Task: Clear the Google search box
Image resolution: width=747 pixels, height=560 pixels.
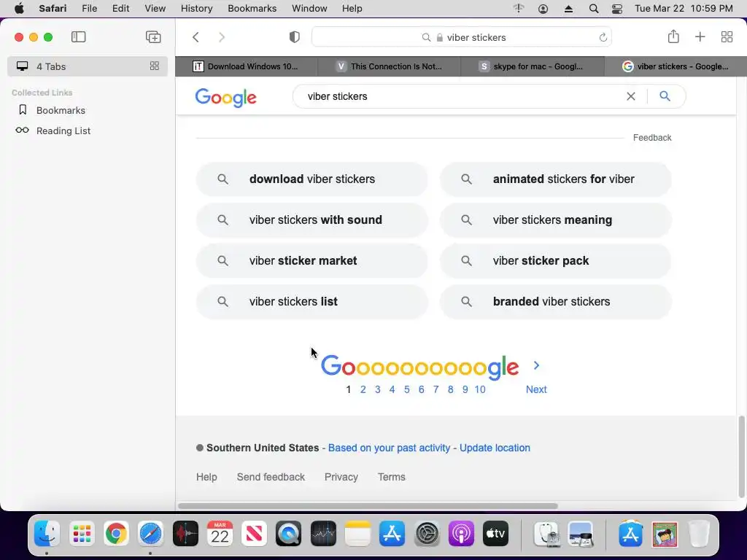Action: point(631,96)
